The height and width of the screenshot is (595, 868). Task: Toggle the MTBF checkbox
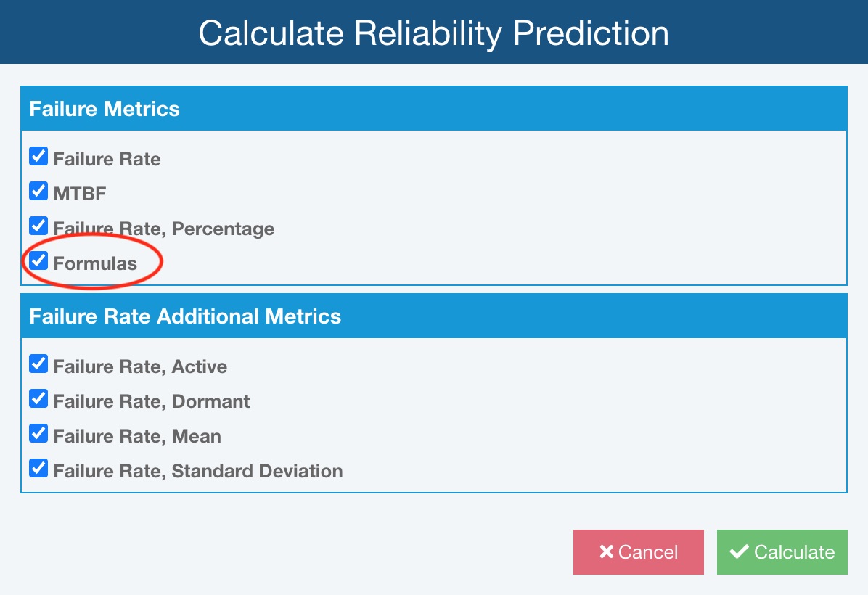[38, 192]
